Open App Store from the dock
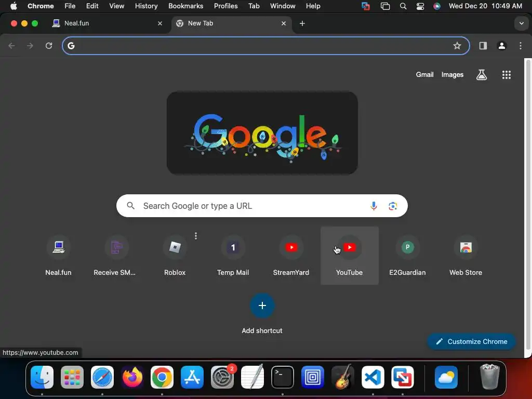 click(x=192, y=377)
